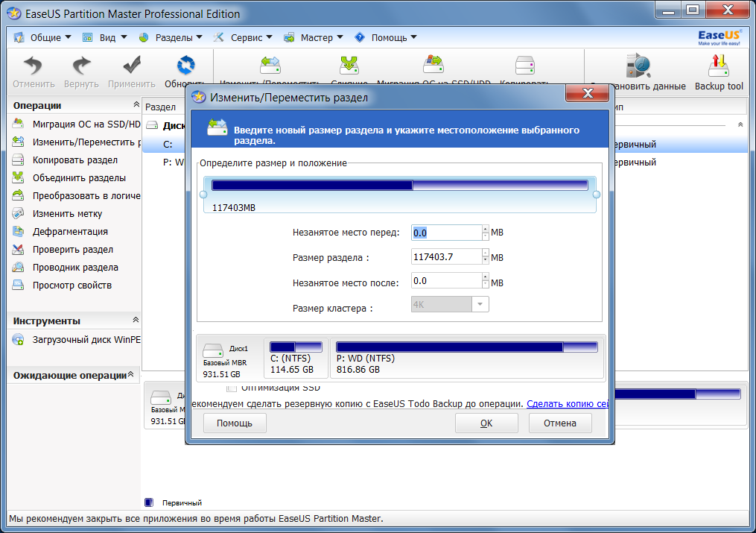The image size is (756, 533).
Task: Collapse the Ожидающие операции panel
Action: (x=130, y=374)
